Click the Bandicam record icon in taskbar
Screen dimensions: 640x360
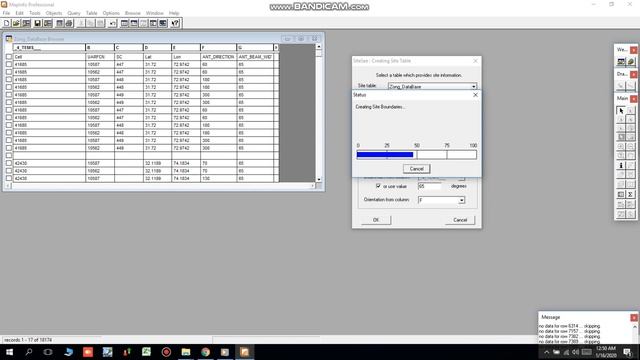point(166,352)
